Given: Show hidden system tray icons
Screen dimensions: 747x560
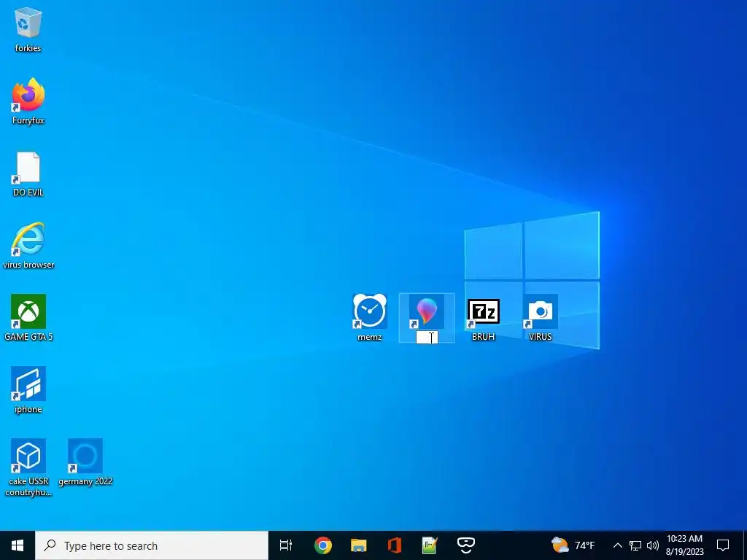Looking at the screenshot, I should coord(617,545).
